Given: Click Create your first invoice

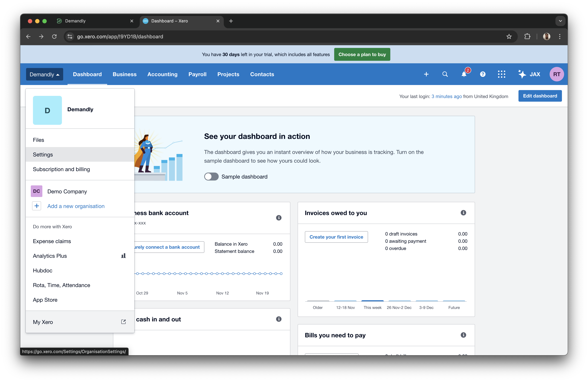Looking at the screenshot, I should point(336,237).
